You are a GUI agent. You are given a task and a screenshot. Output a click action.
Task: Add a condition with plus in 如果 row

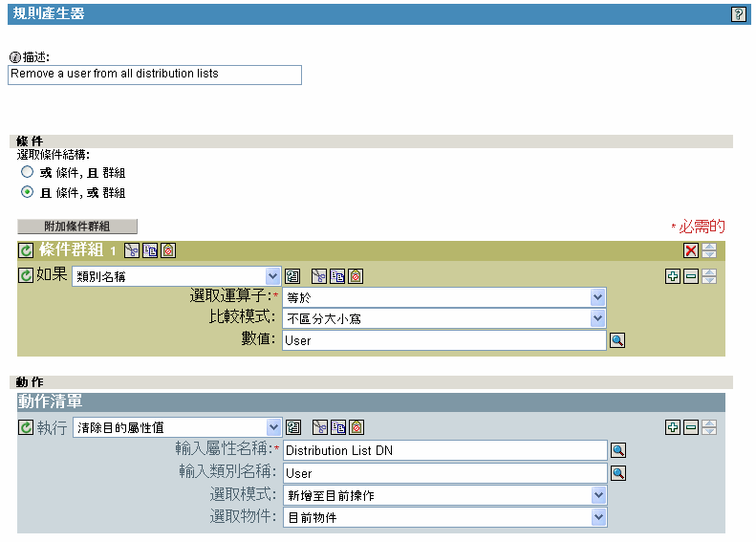[673, 276]
